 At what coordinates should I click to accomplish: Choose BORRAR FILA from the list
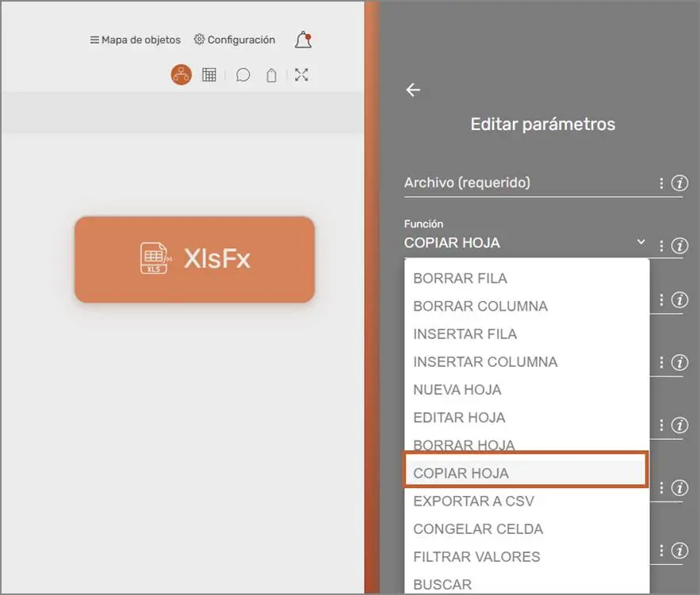click(x=527, y=278)
